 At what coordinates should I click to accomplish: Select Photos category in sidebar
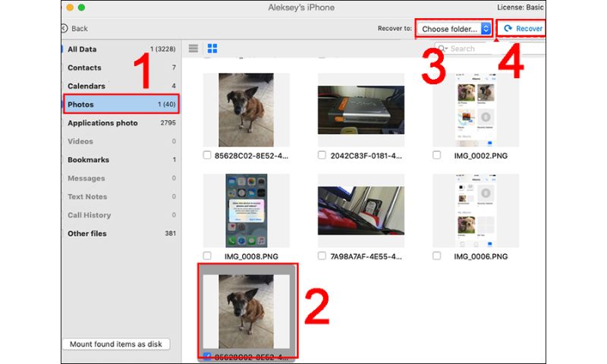[x=121, y=104]
